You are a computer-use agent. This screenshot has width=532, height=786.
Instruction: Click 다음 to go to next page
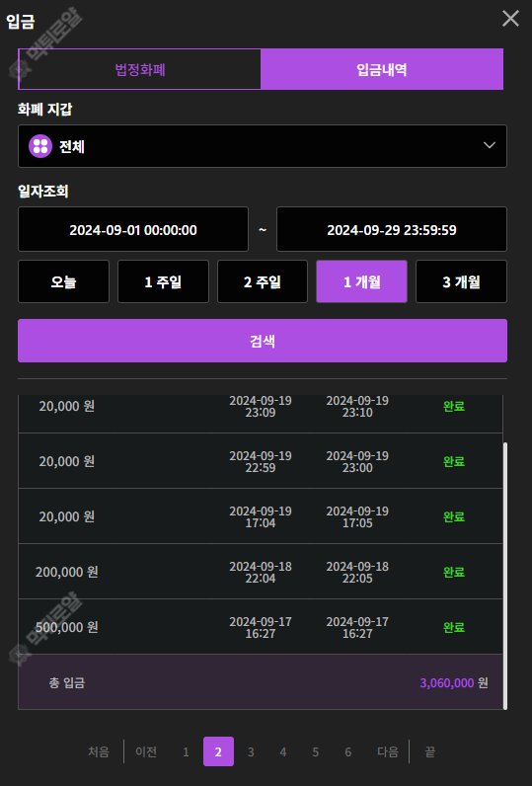tap(388, 751)
